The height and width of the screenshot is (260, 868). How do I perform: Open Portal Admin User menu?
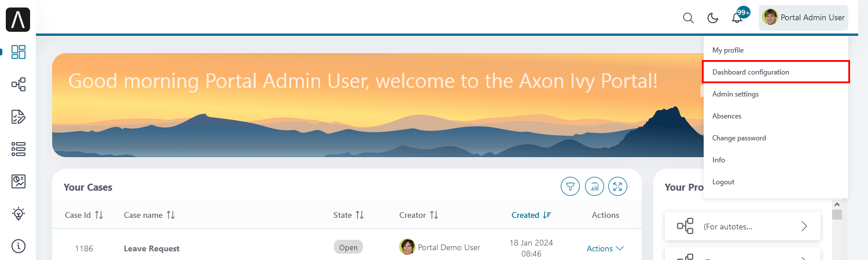(x=803, y=18)
